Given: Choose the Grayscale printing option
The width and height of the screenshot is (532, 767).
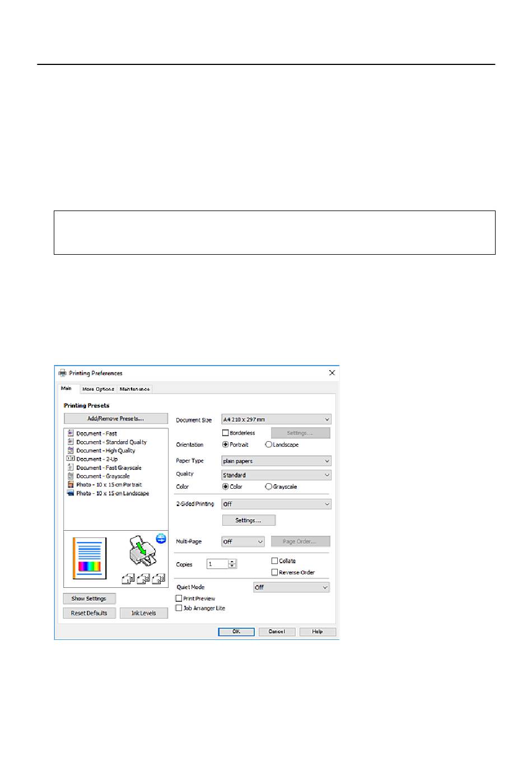Looking at the screenshot, I should click(268, 487).
